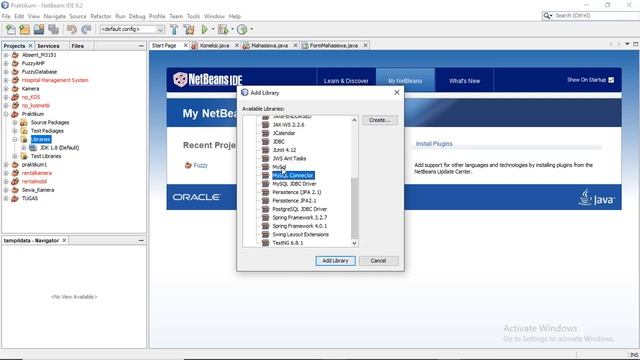
Task: Select the MySQL JDBC Driver row
Action: point(294,184)
